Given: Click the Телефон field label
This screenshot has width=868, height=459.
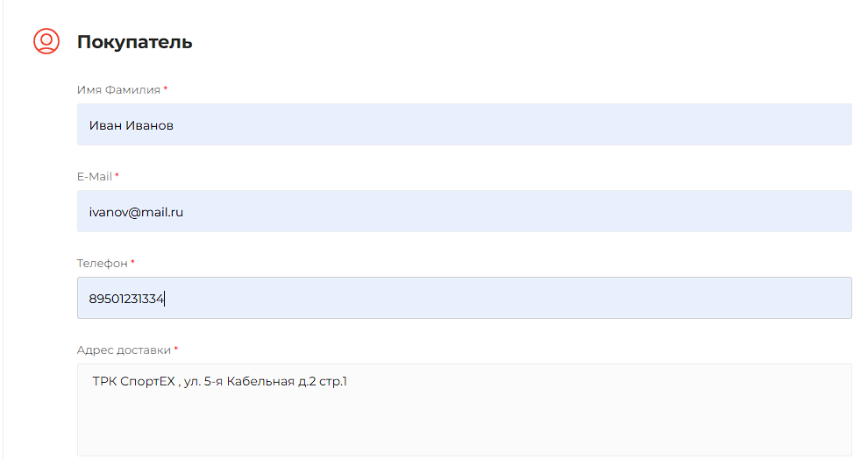Looking at the screenshot, I should [103, 263].
